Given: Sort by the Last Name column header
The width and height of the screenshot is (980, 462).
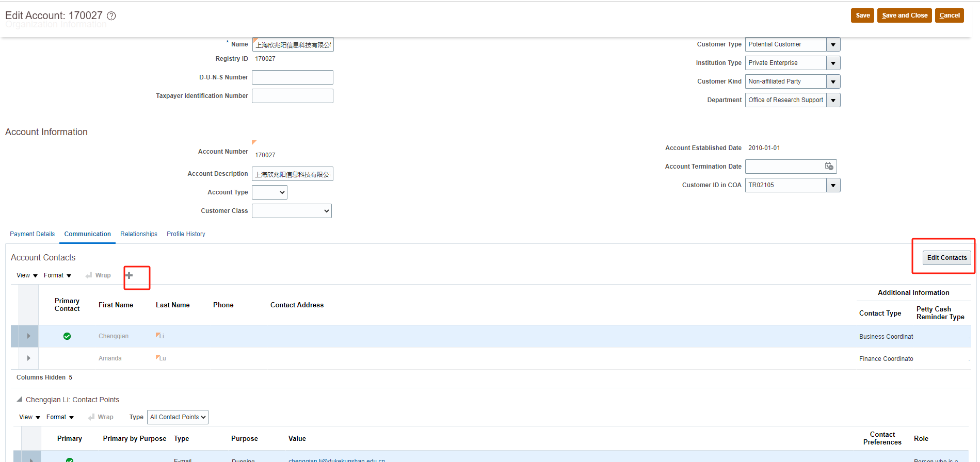Looking at the screenshot, I should click(x=172, y=305).
